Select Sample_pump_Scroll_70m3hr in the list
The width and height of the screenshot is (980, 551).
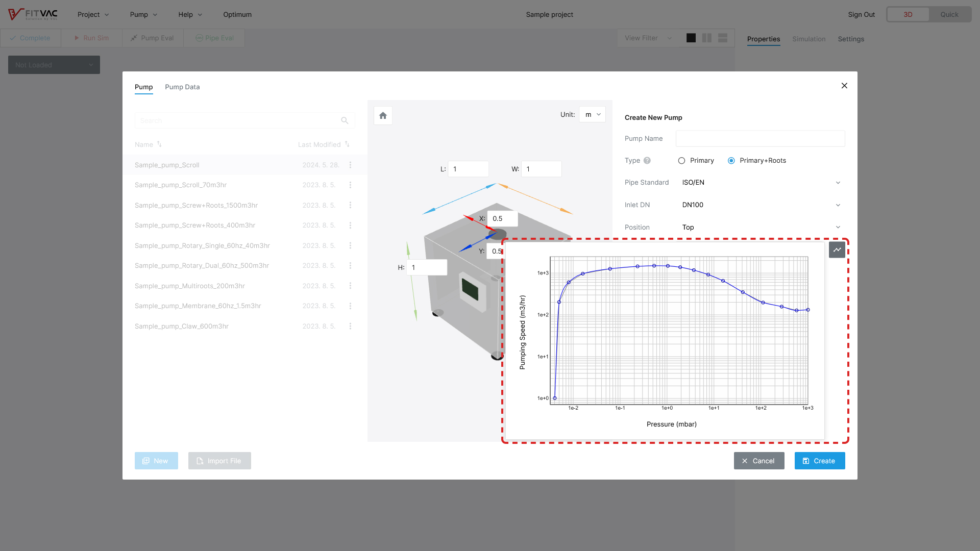[245, 185]
